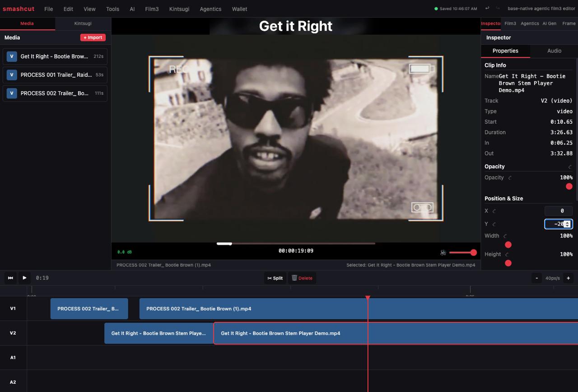This screenshot has height=392, width=578.
Task: Click the icon on the Opacity section header
Action: point(570,167)
